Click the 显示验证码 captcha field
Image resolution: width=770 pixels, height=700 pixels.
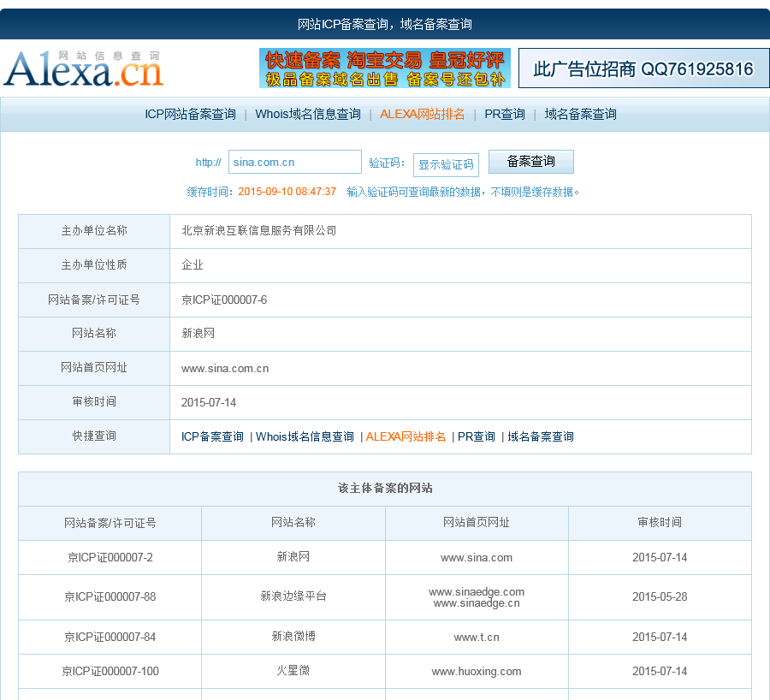pos(446,164)
